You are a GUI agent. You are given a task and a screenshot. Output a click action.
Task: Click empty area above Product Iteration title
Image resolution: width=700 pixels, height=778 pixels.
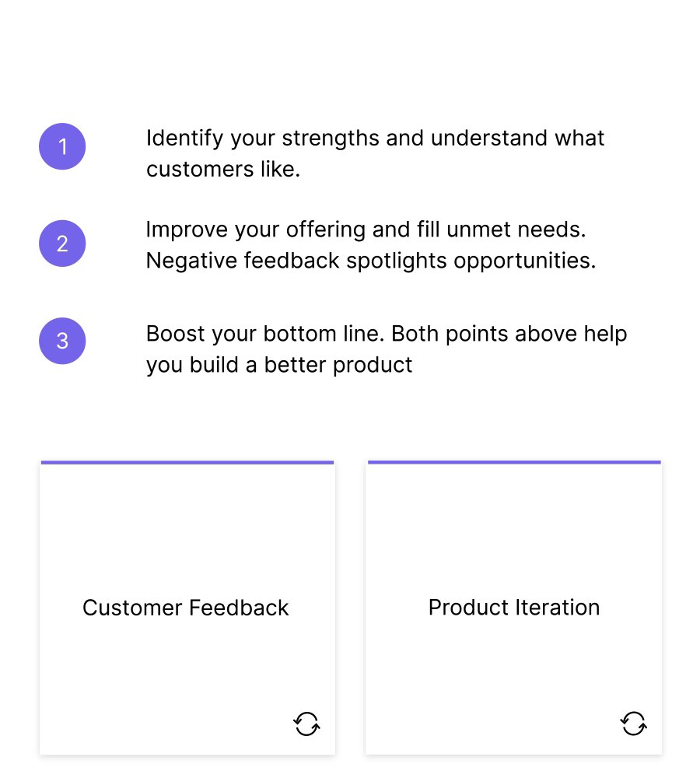pyautogui.click(x=514, y=528)
